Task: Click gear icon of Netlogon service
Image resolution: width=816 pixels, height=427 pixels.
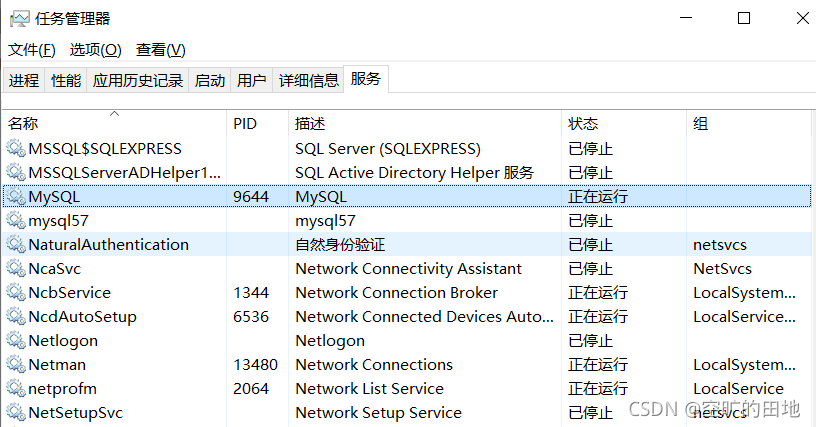Action: tap(16, 341)
